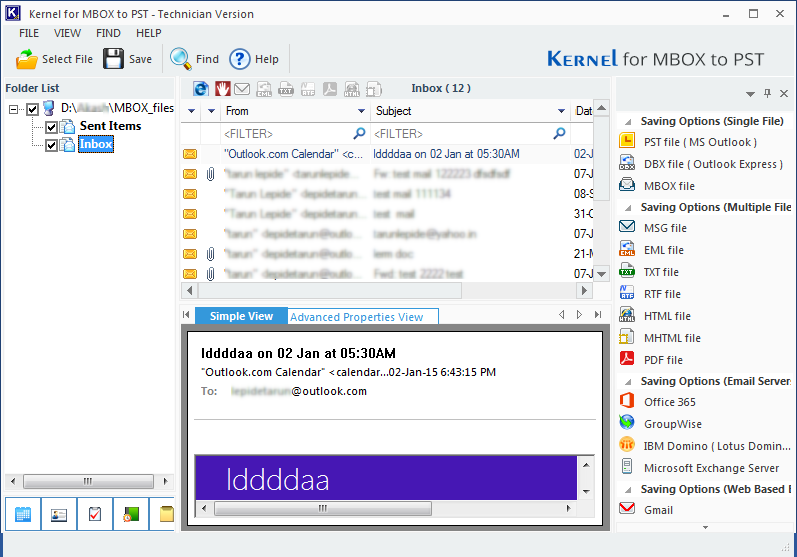Open the Find magnifier tool
The image size is (797, 557).
click(x=194, y=59)
